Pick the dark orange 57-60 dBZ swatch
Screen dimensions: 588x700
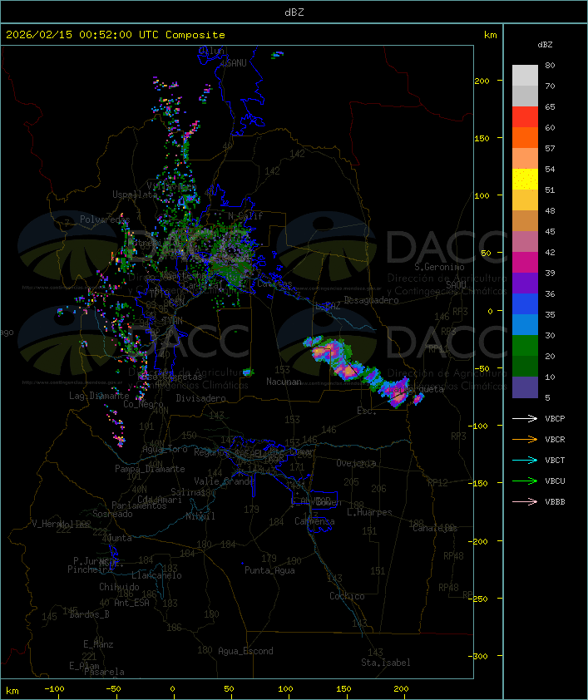click(525, 137)
